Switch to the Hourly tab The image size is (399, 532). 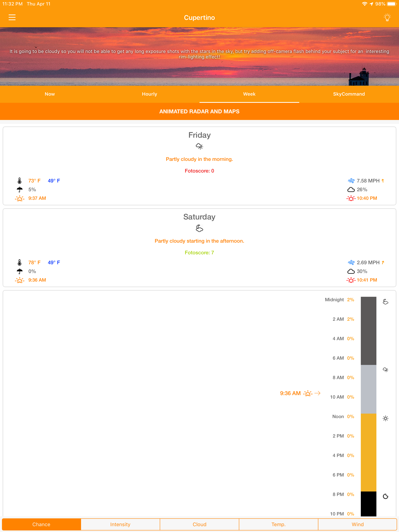tap(149, 94)
